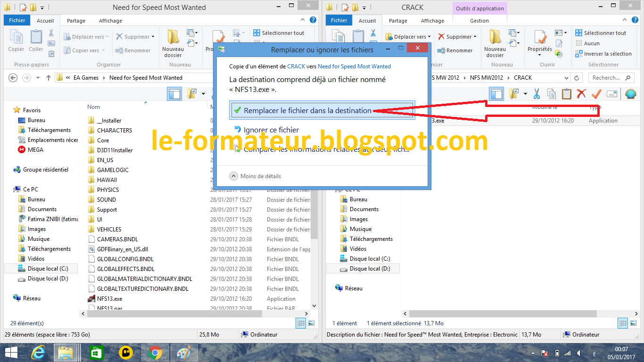Choose Remplacer le fichier dans la destination
Image resolution: width=644 pixels, height=362 pixels.
click(x=322, y=110)
